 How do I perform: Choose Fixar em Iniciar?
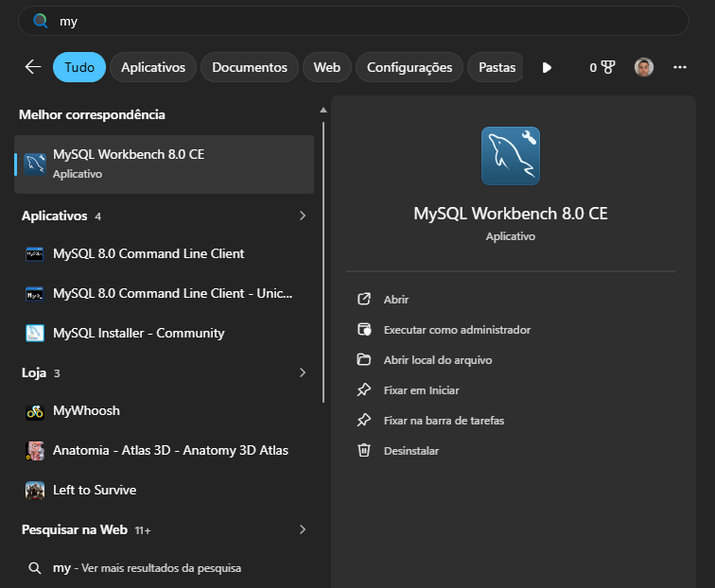pyautogui.click(x=422, y=390)
